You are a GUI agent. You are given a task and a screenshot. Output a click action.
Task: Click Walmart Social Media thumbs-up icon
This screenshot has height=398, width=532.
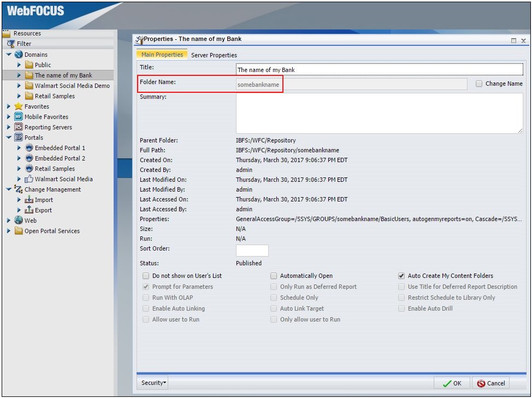pyautogui.click(x=29, y=179)
